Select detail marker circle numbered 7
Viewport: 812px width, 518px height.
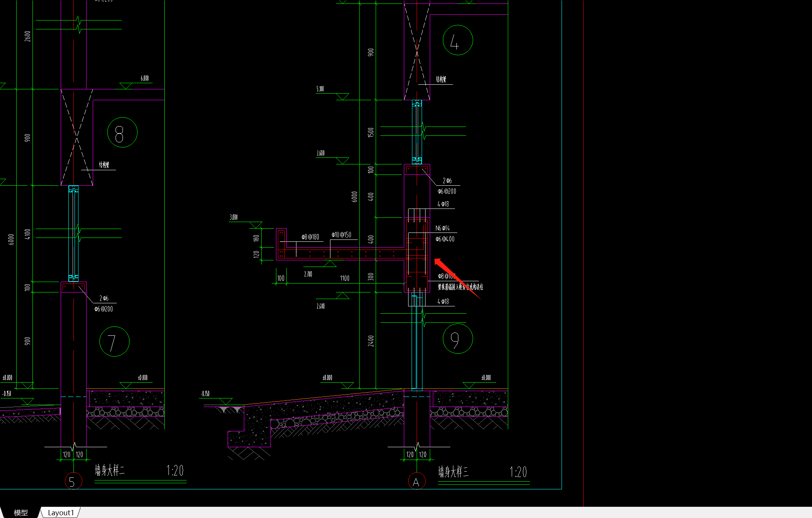(114, 342)
